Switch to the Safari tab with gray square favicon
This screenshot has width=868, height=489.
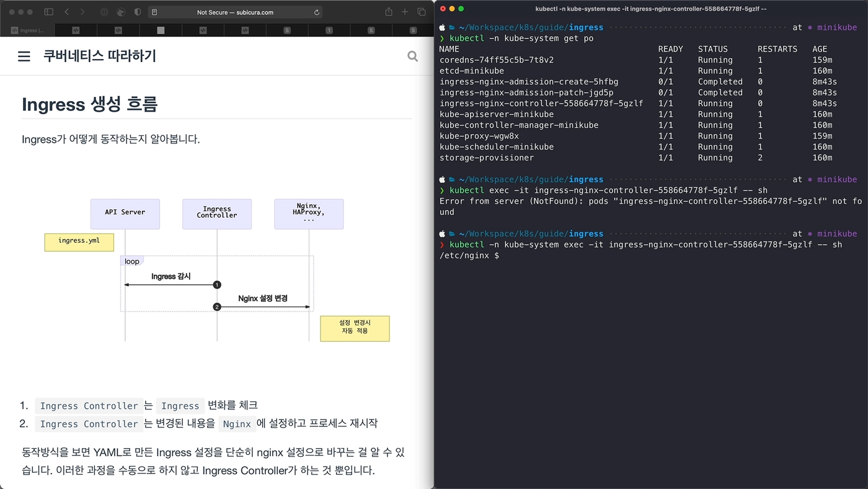(161, 30)
